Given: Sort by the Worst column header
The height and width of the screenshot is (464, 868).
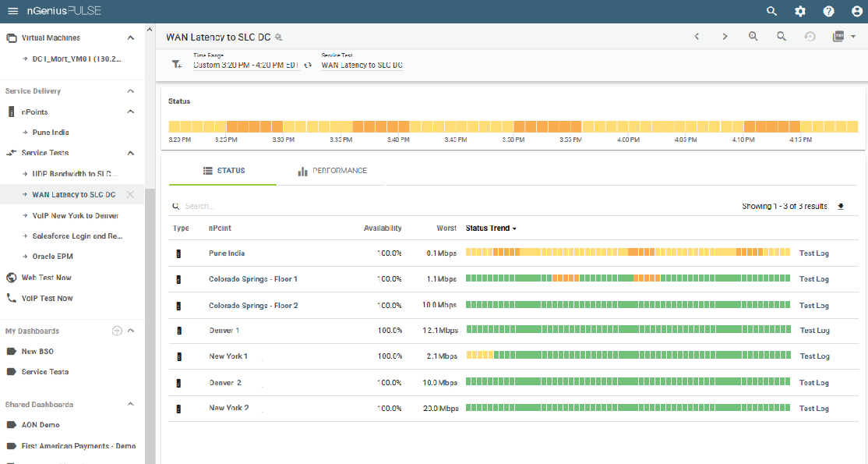Looking at the screenshot, I should point(446,228).
